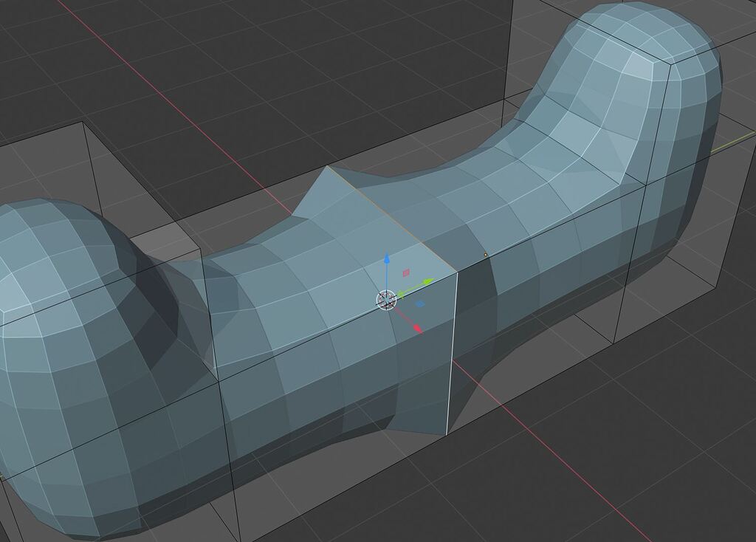The height and width of the screenshot is (542, 756).
Task: Select the highlighted white vertical edge
Action: (453, 353)
